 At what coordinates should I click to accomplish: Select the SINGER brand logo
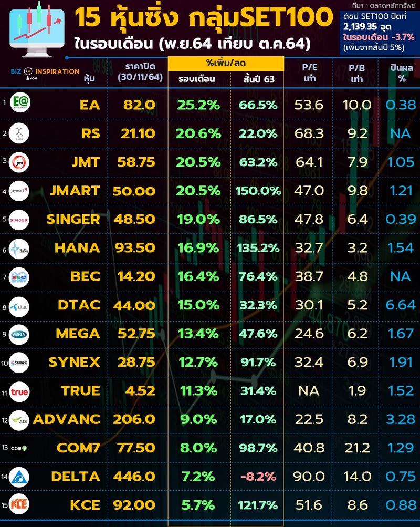(19, 219)
